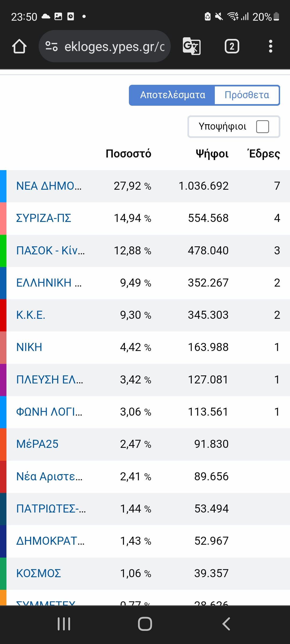This screenshot has height=644, width=290.
Task: Tap the browser home icon
Action: point(19,46)
